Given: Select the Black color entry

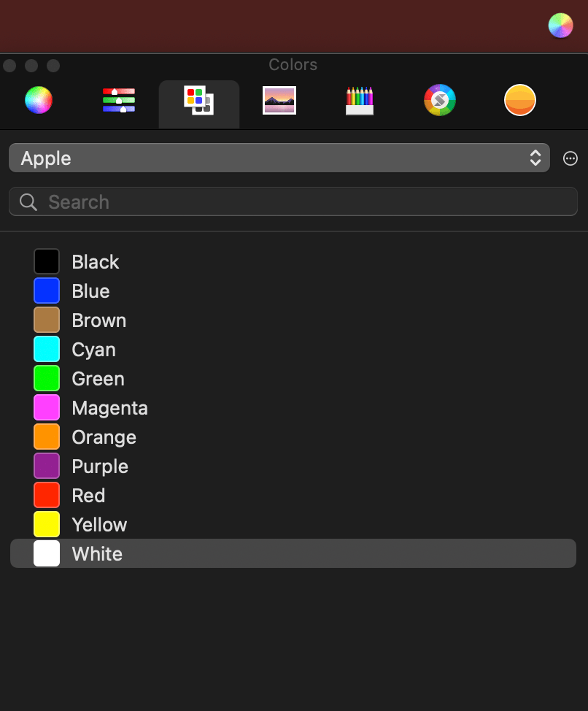Looking at the screenshot, I should (x=95, y=261).
